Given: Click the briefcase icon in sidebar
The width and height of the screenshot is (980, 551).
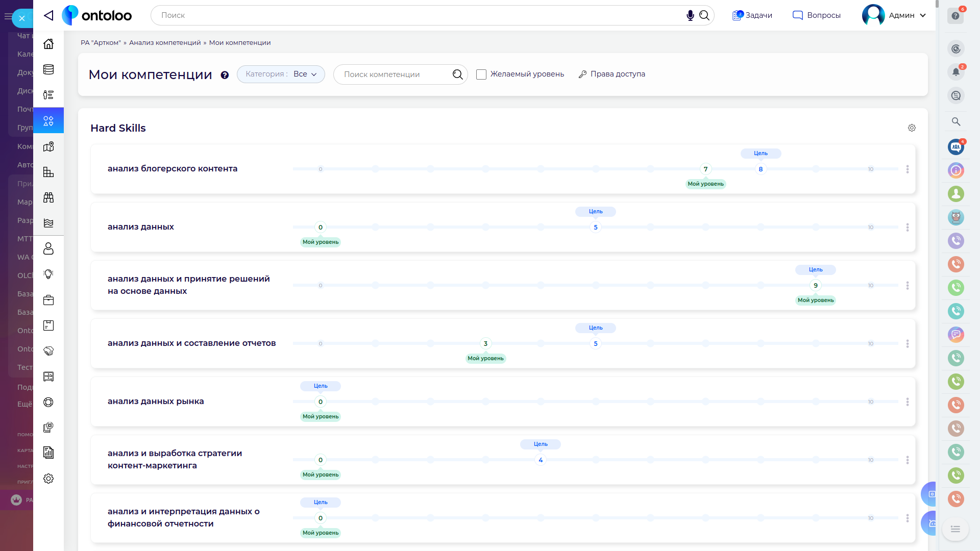Looking at the screenshot, I should [48, 300].
